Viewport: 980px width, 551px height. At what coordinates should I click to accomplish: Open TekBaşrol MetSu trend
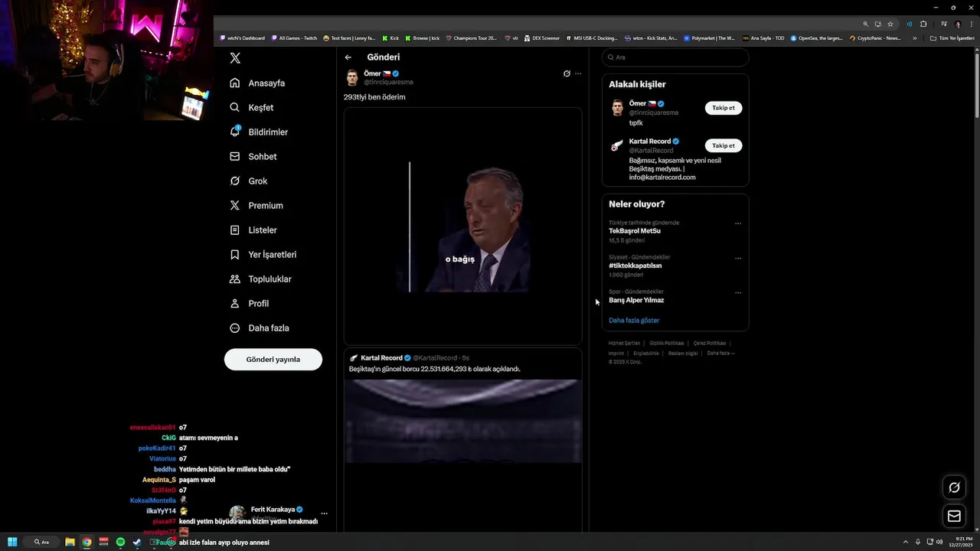pos(635,230)
